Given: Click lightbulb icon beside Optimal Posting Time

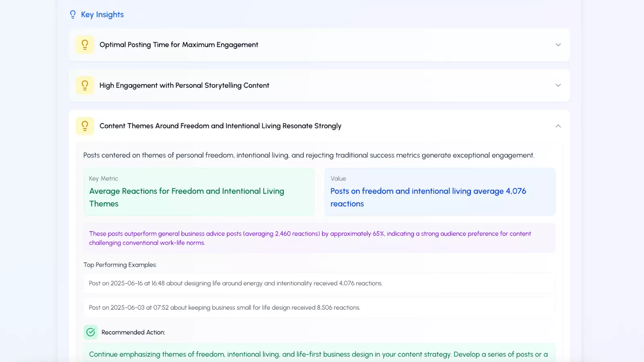Looking at the screenshot, I should click(85, 45).
